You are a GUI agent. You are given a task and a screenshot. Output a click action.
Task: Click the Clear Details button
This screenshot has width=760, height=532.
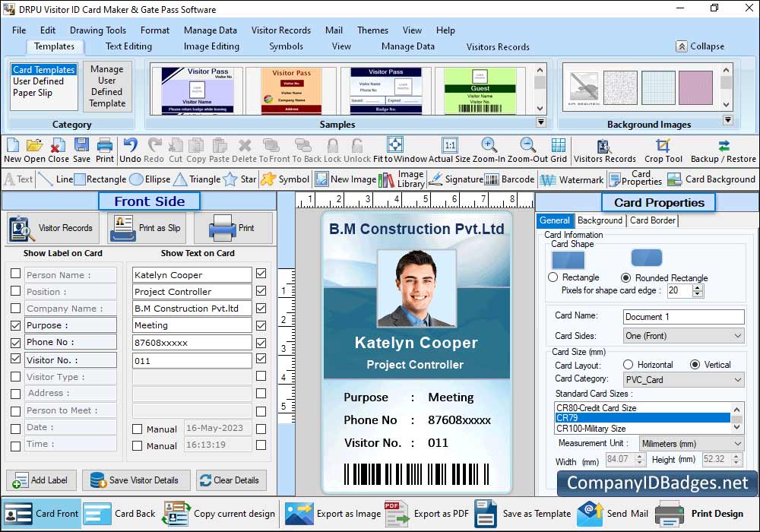point(231,480)
